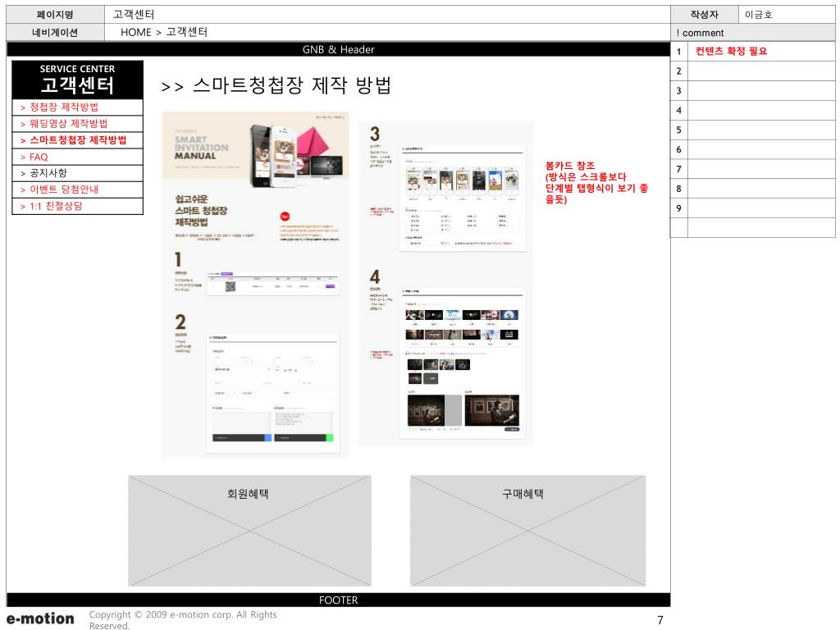Image resolution: width=840 pixels, height=630 pixels.
Task: Click the e-motion logo
Action: pyautogui.click(x=40, y=619)
